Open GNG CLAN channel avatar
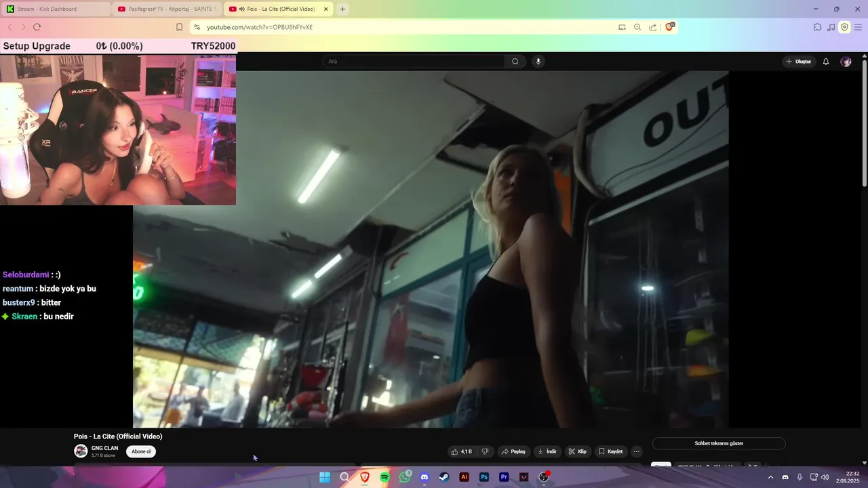Viewport: 868px width, 488px height. pos(81,451)
